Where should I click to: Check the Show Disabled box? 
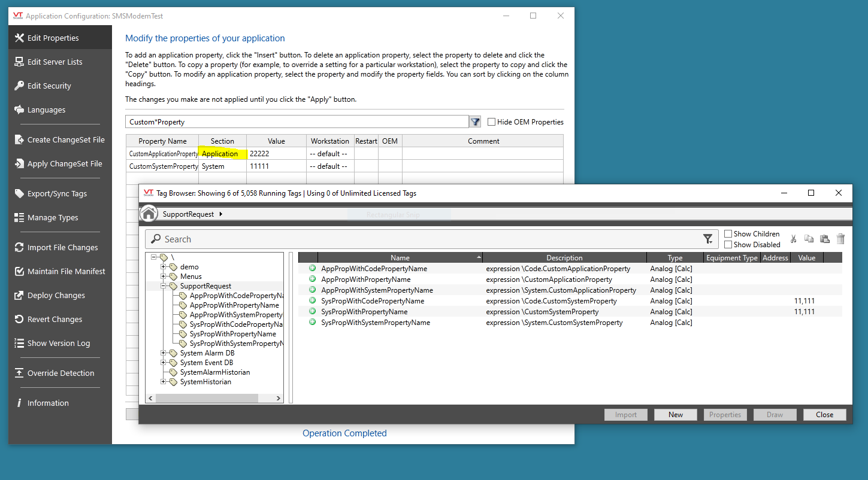728,245
